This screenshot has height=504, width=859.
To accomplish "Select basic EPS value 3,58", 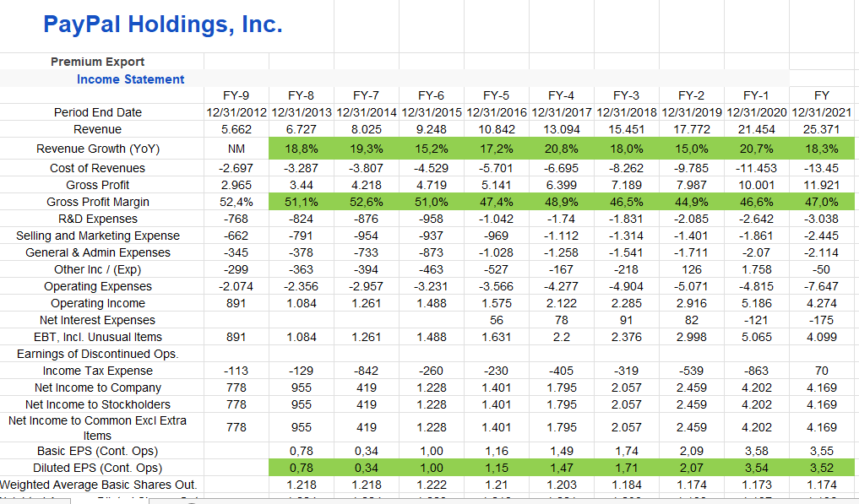I will [x=757, y=452].
